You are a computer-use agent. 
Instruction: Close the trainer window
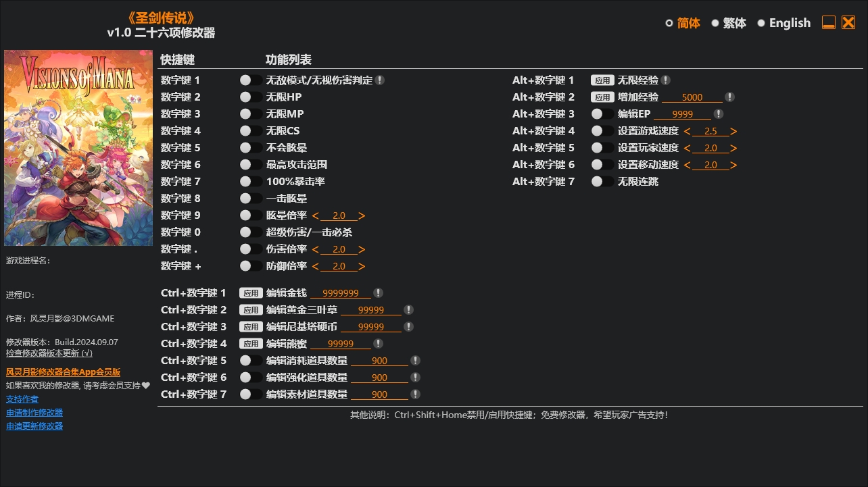point(848,23)
